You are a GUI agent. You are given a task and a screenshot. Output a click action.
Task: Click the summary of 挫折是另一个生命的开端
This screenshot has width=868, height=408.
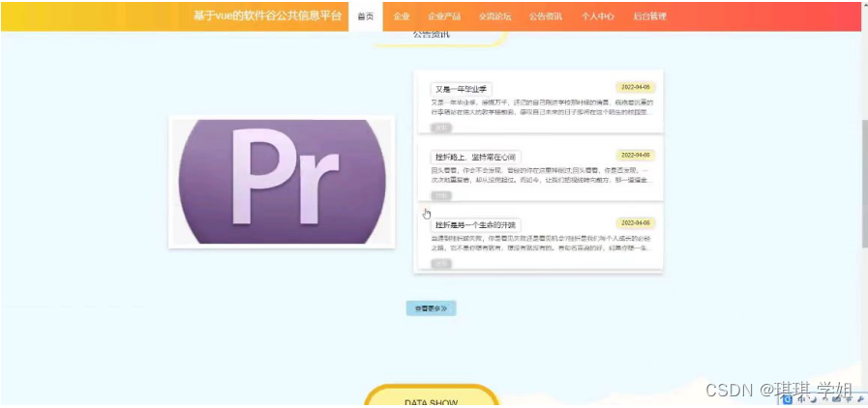542,244
